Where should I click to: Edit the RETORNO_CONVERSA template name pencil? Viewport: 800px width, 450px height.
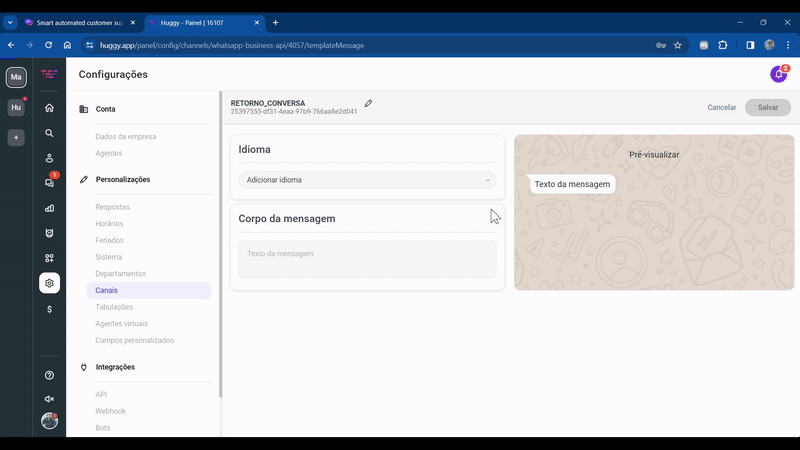[x=368, y=104]
